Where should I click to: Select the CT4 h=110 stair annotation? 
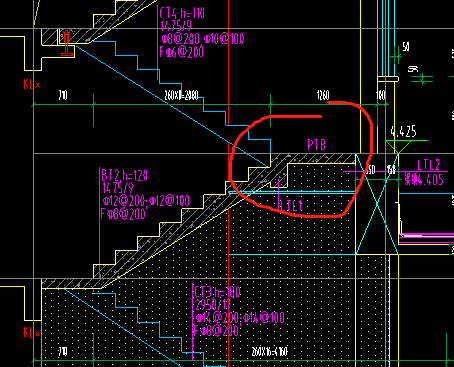pyautogui.click(x=182, y=14)
